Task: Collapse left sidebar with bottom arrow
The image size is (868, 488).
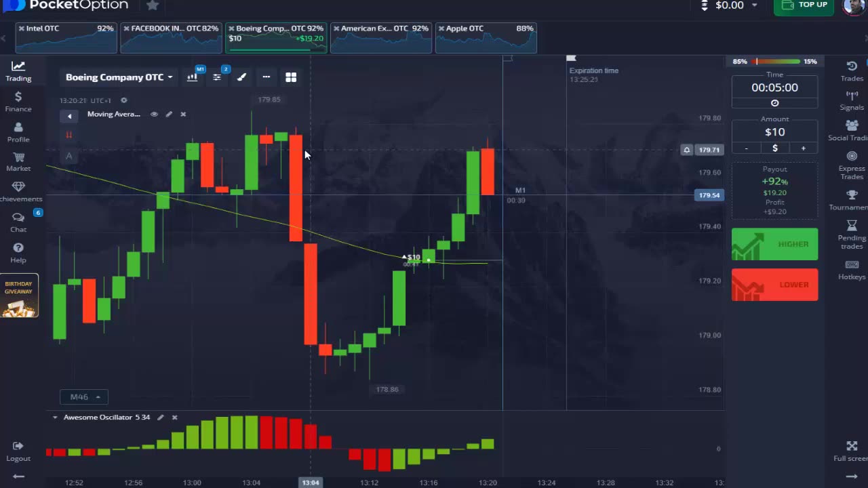Action: coord(18,476)
